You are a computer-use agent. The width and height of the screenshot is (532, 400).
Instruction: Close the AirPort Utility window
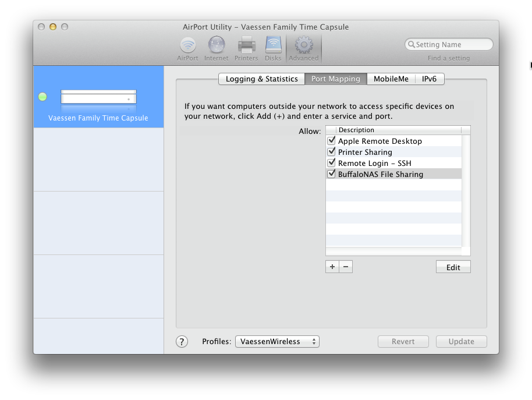coord(41,27)
